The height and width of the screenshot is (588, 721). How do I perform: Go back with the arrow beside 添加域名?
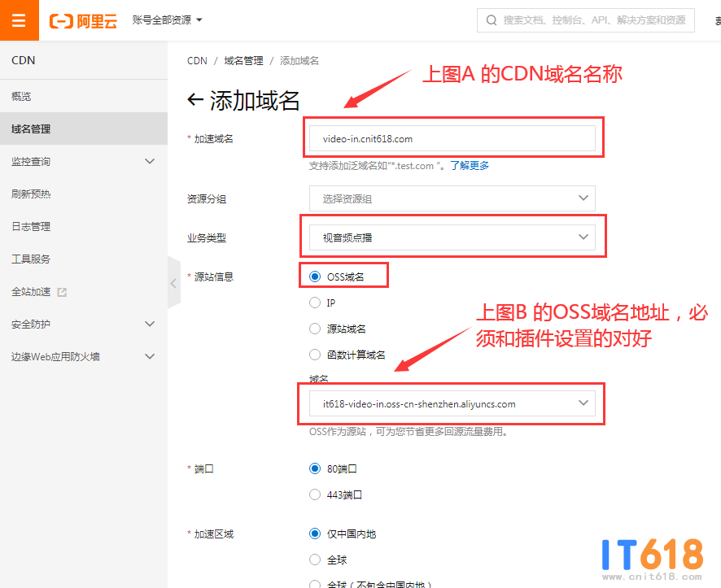point(195,99)
